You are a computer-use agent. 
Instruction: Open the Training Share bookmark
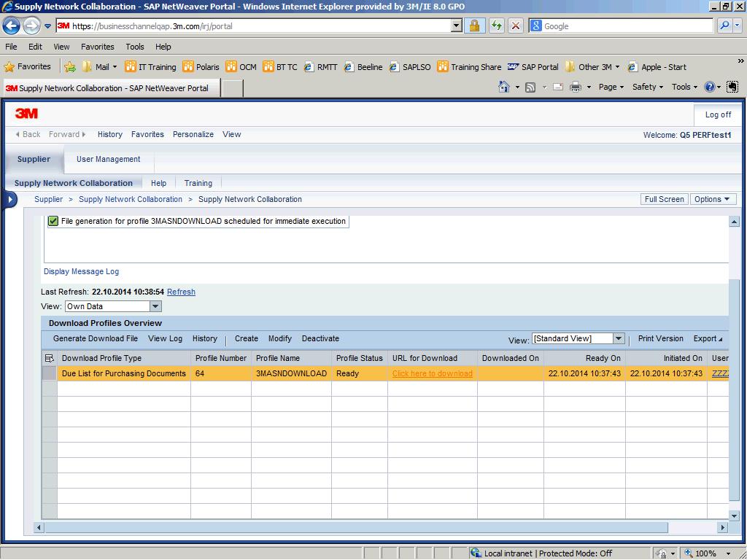pyautogui.click(x=469, y=67)
